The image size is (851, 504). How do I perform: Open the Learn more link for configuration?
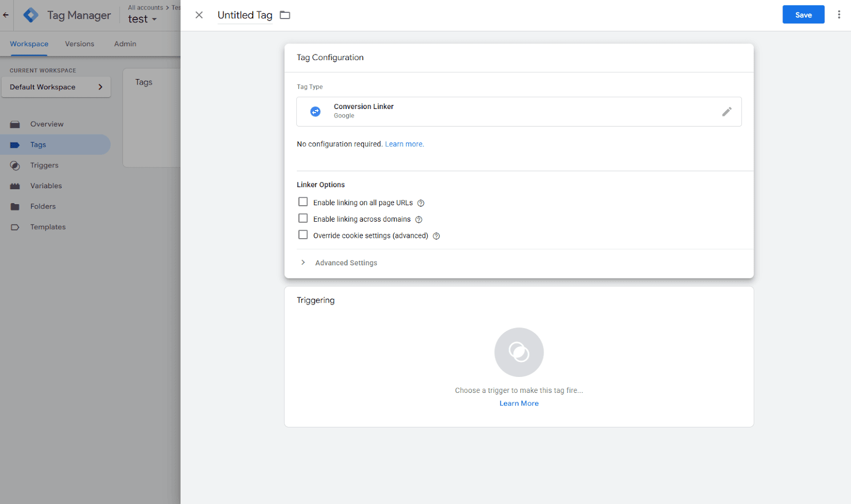[x=404, y=144]
